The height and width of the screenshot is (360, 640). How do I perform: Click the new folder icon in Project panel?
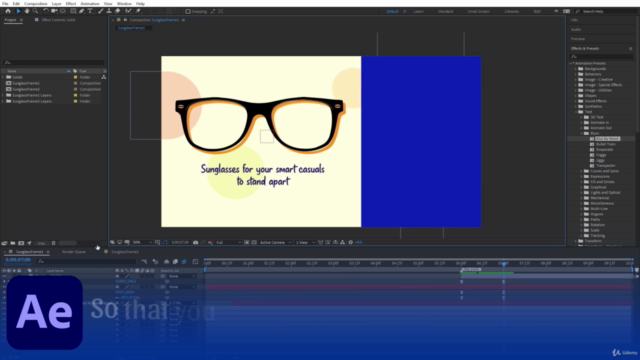pyautogui.click(x=13, y=243)
